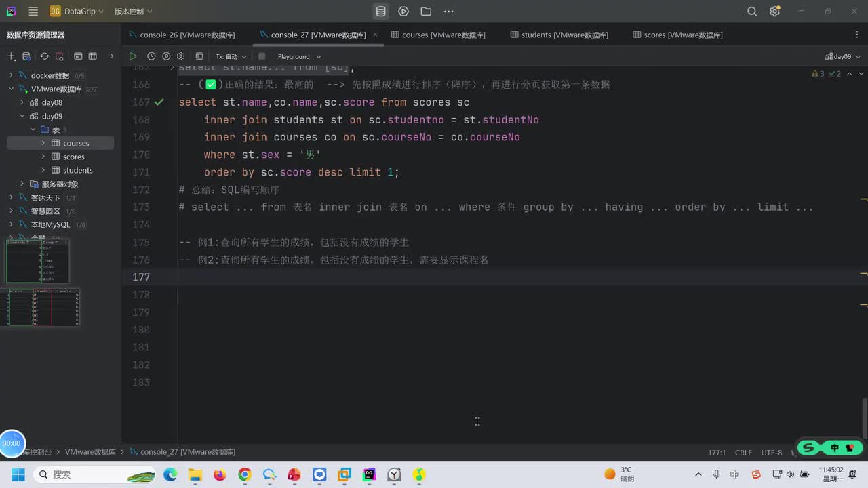
Task: Switch to the console_26 tab
Action: click(182, 35)
